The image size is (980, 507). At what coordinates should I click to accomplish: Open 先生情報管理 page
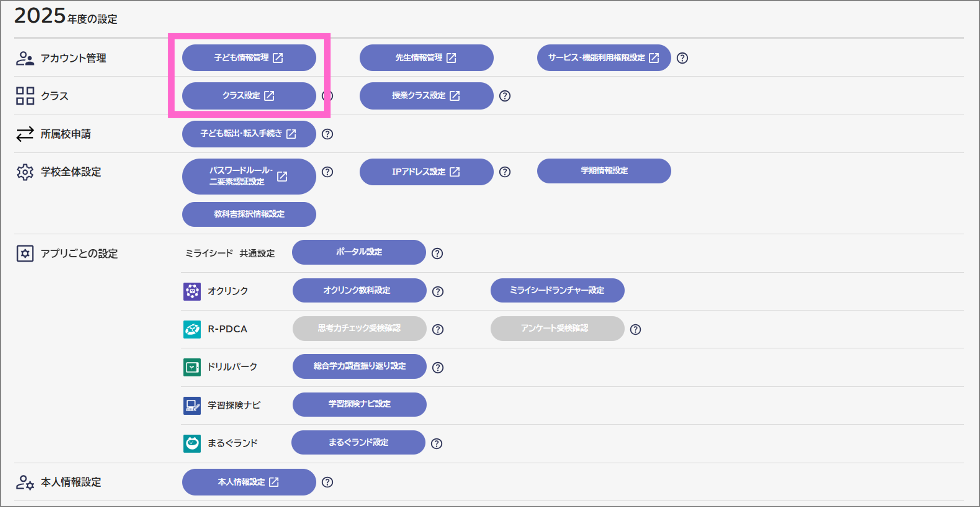[426, 58]
